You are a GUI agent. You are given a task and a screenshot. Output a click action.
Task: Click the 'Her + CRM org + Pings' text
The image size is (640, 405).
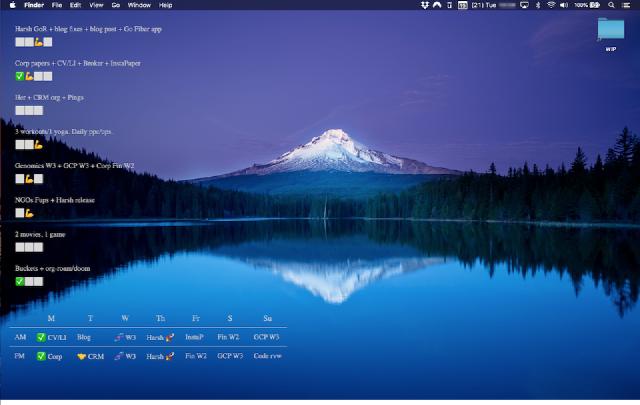tap(49, 98)
